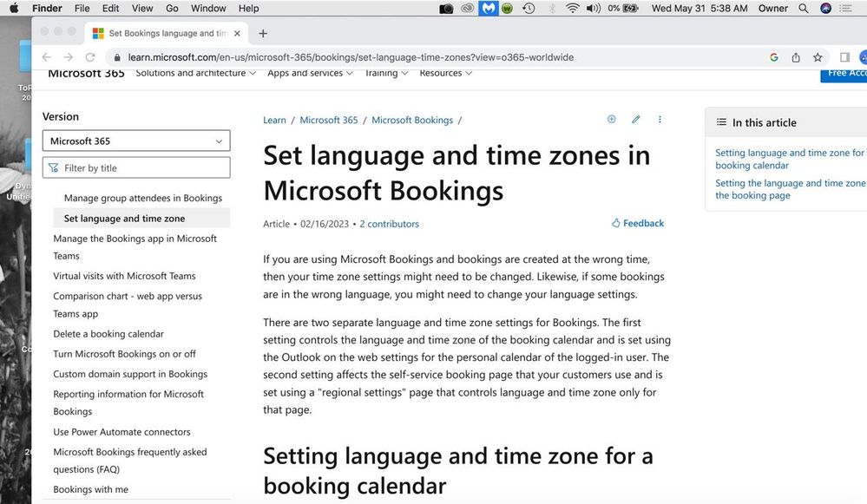
Task: Open Comparison chart web app versus Teams app
Action: (128, 304)
